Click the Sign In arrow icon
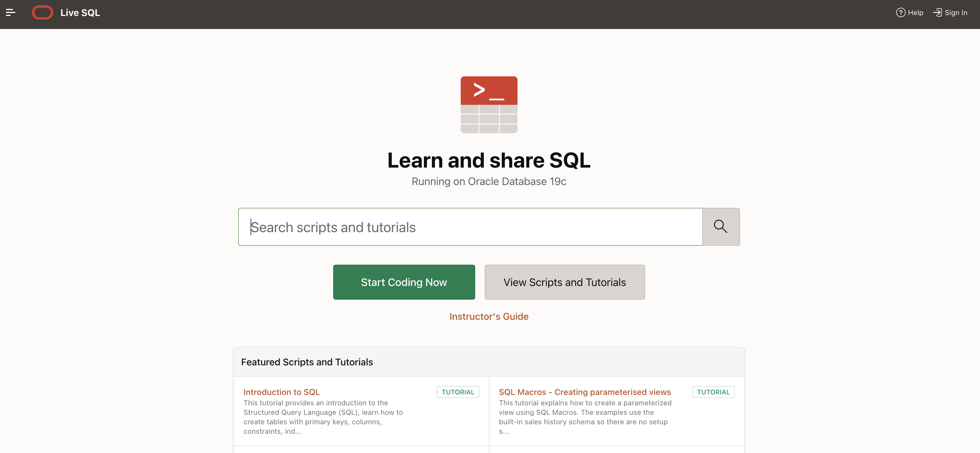Viewport: 980px width, 453px height. [x=937, y=12]
